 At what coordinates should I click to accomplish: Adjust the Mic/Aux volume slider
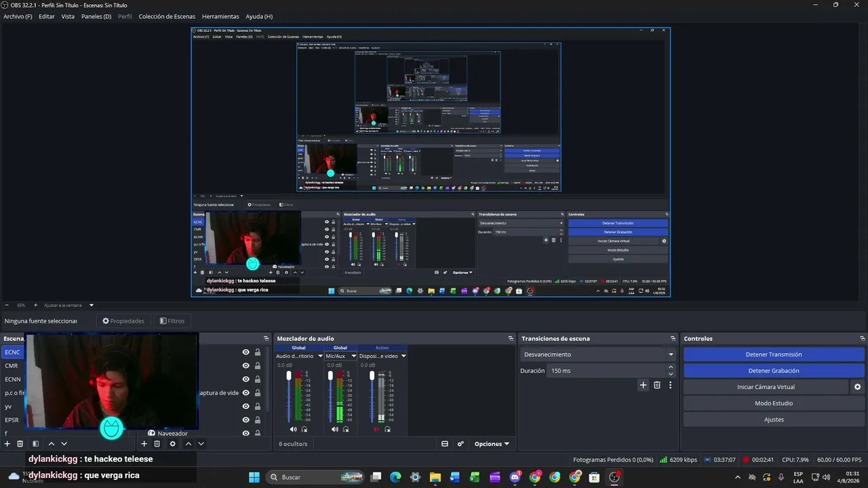330,396
